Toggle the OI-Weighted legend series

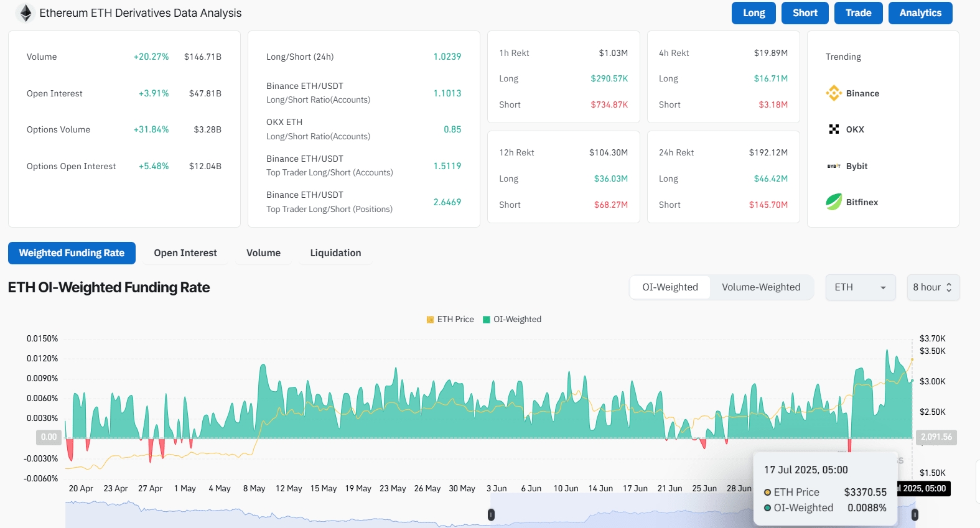512,319
